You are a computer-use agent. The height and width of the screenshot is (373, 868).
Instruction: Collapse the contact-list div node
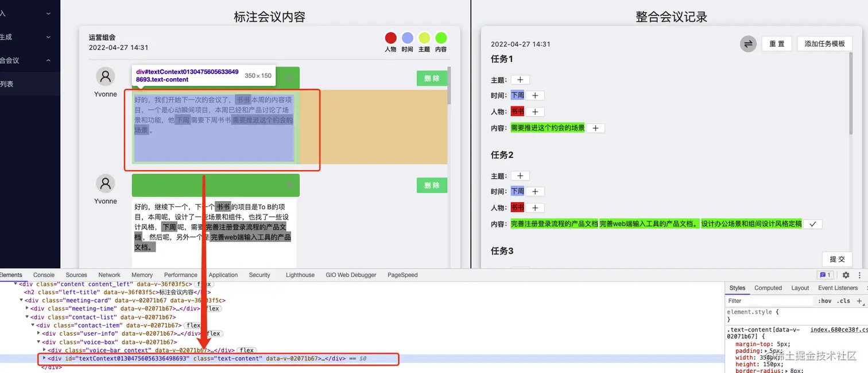(x=27, y=317)
